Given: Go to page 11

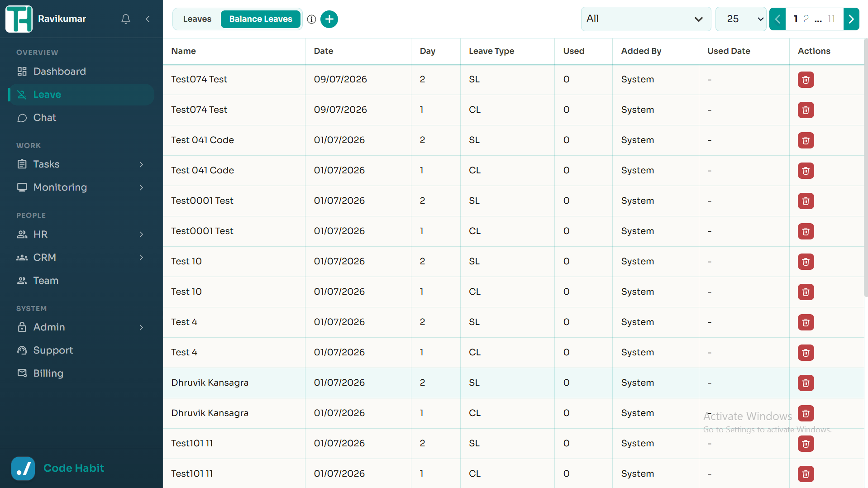Looking at the screenshot, I should pyautogui.click(x=831, y=19).
